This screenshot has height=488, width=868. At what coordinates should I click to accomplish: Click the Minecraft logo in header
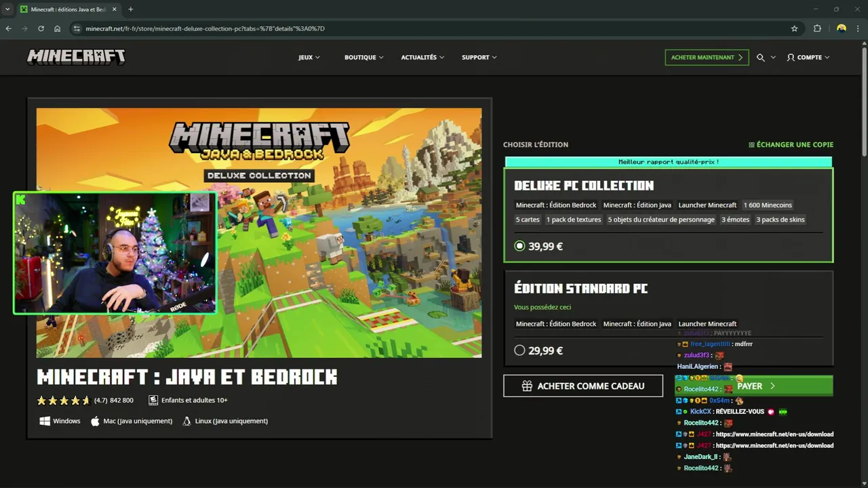click(76, 58)
